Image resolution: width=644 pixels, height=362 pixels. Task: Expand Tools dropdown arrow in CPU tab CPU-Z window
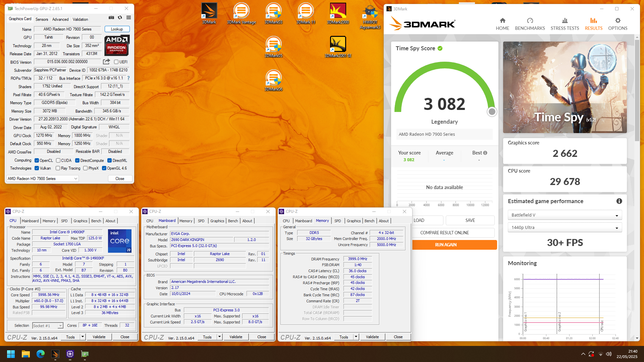pos(83,337)
